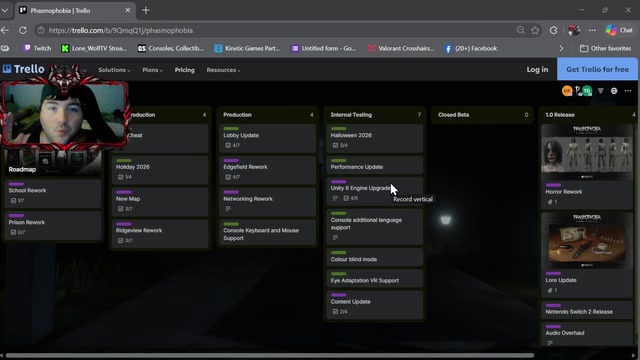Viewport: 640px width, 360px height.
Task: Go back with the browser back arrow
Action: pos(5,30)
